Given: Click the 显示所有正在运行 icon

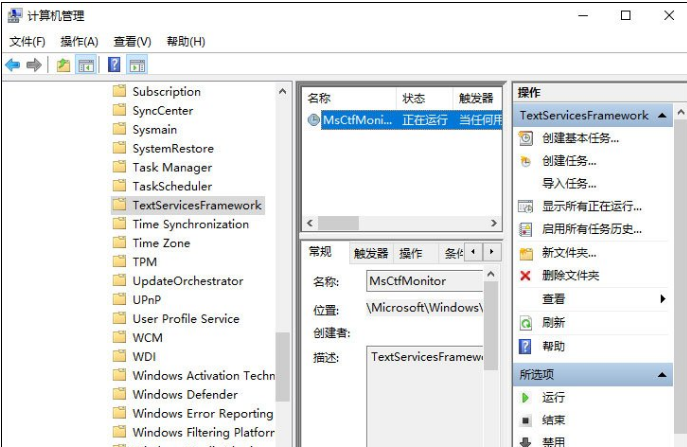Looking at the screenshot, I should coord(526,206).
